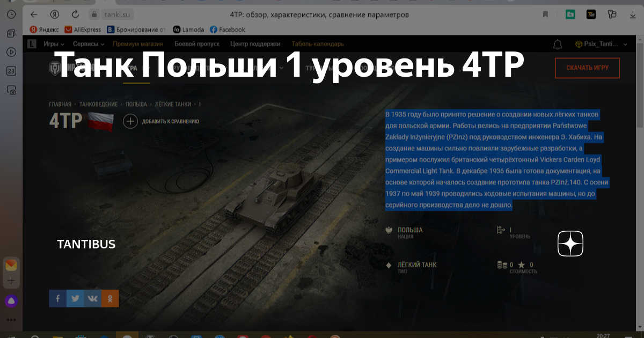Expand the Psix_Tanti account dropdown
644x338 pixels.
(x=600, y=44)
